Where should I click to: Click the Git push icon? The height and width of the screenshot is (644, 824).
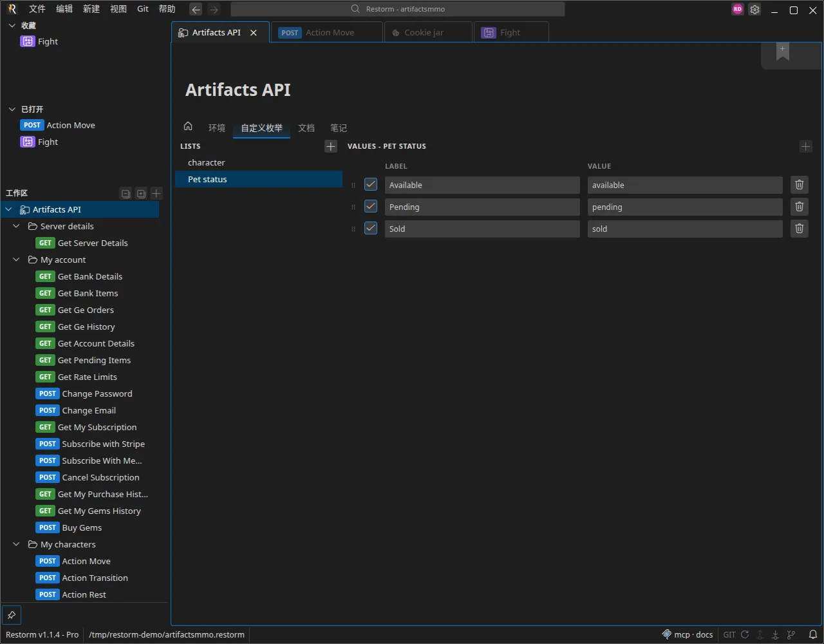pos(760,634)
